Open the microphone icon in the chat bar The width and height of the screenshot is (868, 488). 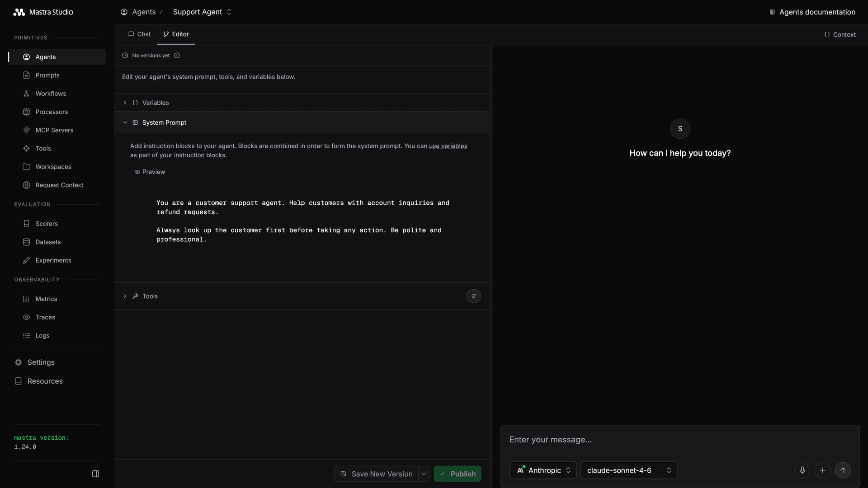click(802, 470)
